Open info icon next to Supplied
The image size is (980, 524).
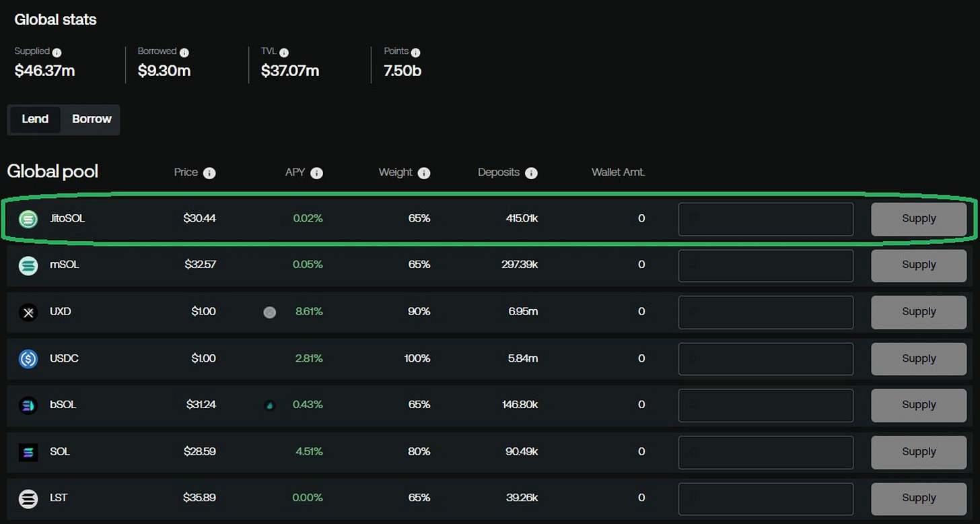tap(57, 52)
